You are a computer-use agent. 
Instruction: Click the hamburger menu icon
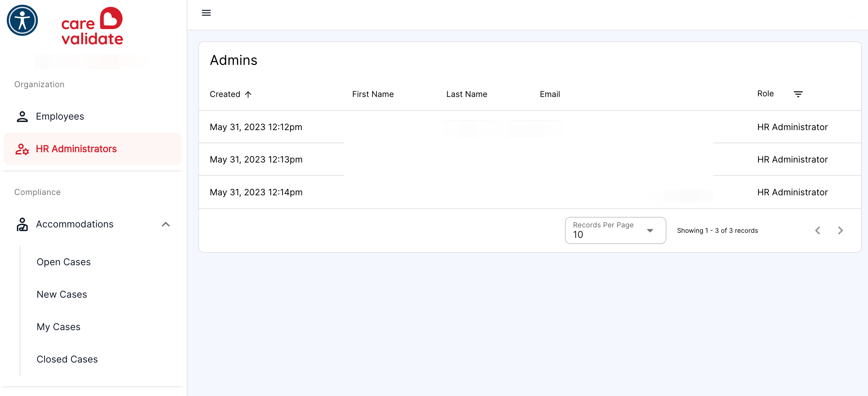(x=206, y=13)
